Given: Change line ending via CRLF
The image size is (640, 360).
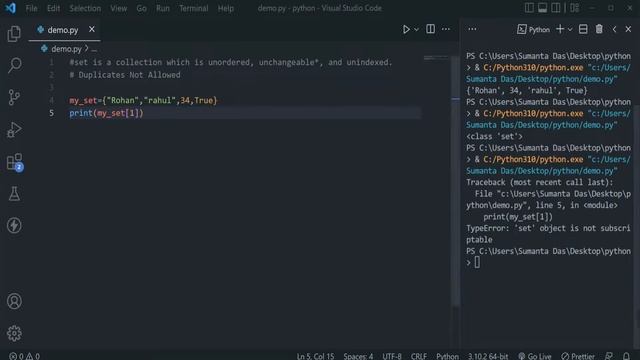Looking at the screenshot, I should point(419,356).
